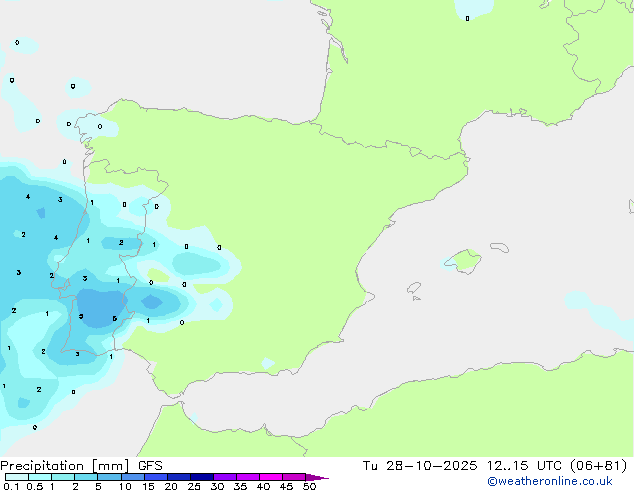Select the 'Precipitation [mm]' title text
The image size is (634, 490).
coord(65,466)
